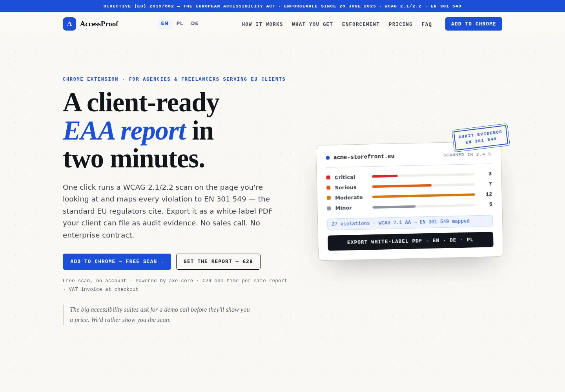Click the Audit Evidence EN 301 549 stamp
This screenshot has width=565, height=392.
(481, 137)
